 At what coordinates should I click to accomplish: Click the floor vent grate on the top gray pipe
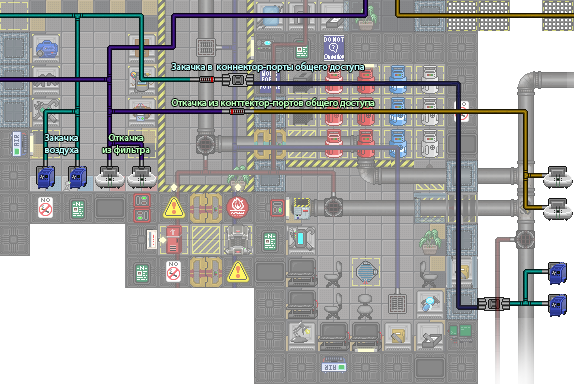(x=206, y=47)
